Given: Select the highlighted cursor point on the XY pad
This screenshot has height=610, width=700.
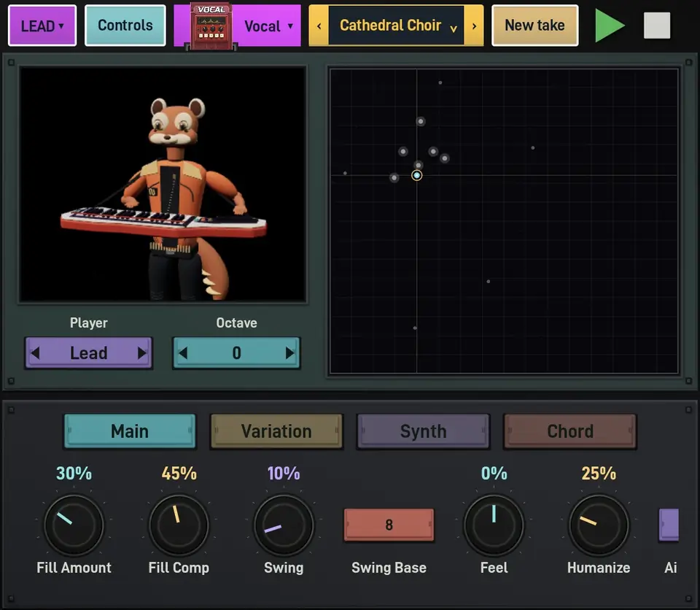Looking at the screenshot, I should (x=416, y=175).
